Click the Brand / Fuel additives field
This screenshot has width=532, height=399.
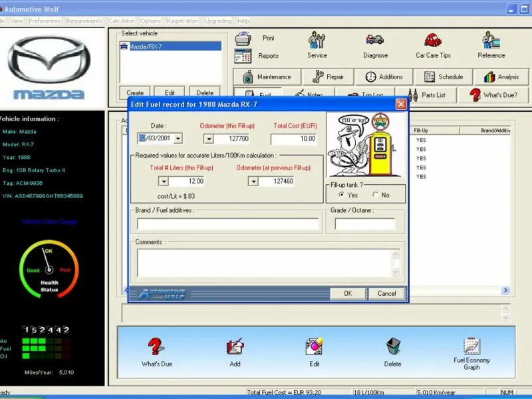pyautogui.click(x=228, y=224)
